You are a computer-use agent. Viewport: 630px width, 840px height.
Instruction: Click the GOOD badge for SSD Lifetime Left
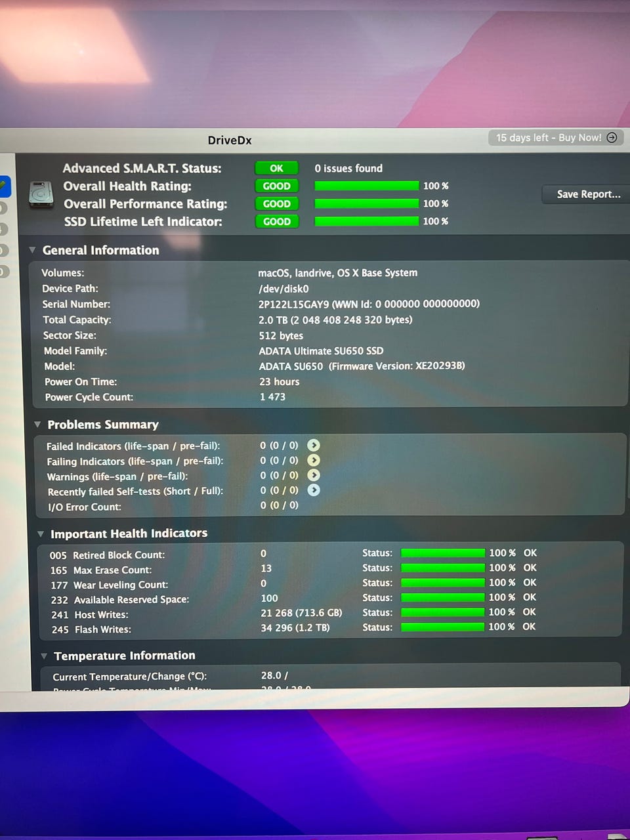[x=276, y=222]
